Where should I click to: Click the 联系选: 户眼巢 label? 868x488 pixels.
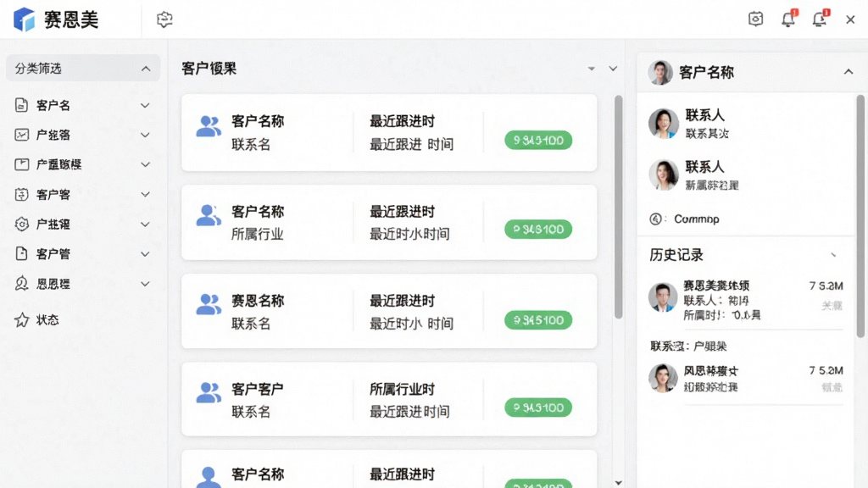pyautogui.click(x=688, y=347)
